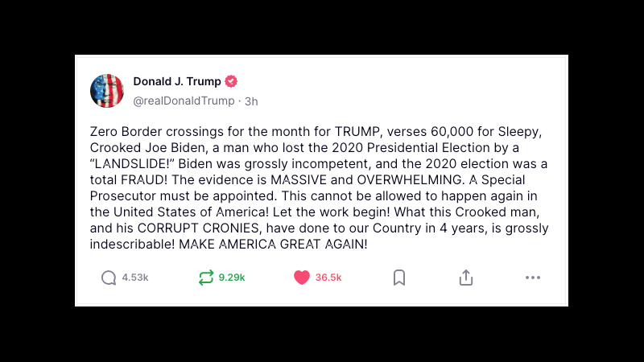
Task: Click the quoted "LANDSLIDE!" word in the post
Action: coord(132,164)
